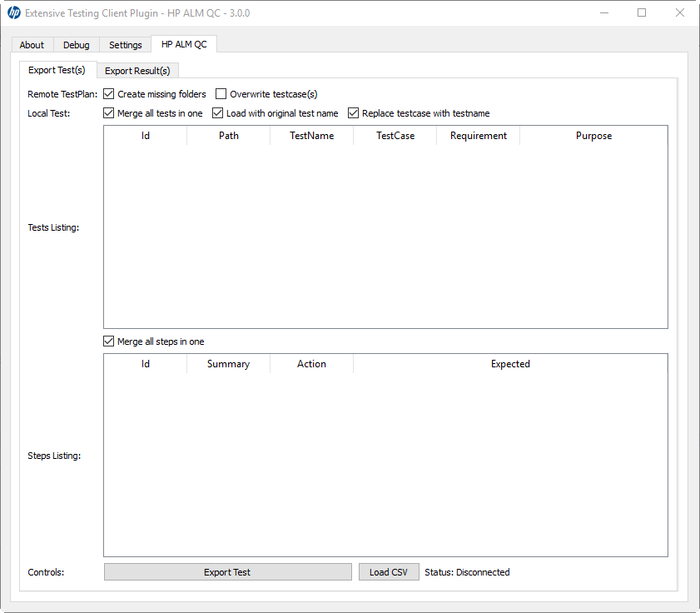Open the About tab
The height and width of the screenshot is (613, 700).
[32, 45]
